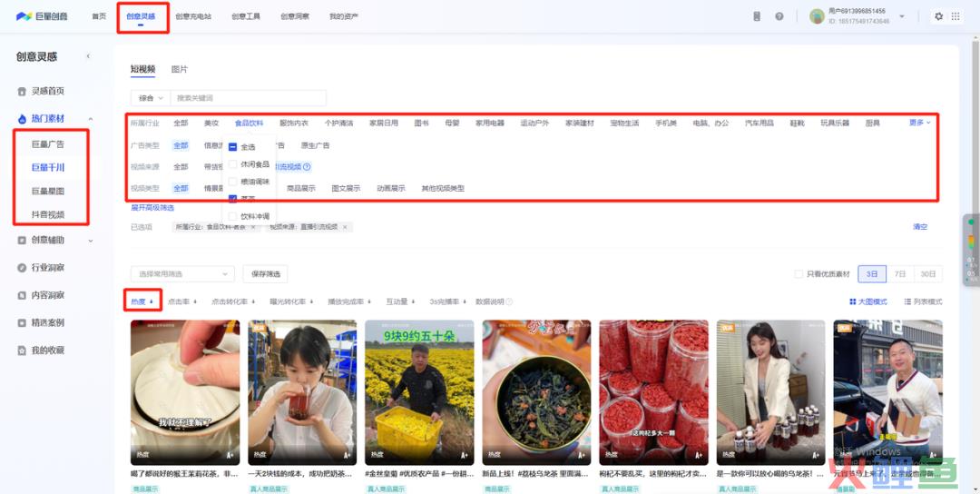
Task: Sort by 3s完播率 arrow
Action: click(x=465, y=301)
